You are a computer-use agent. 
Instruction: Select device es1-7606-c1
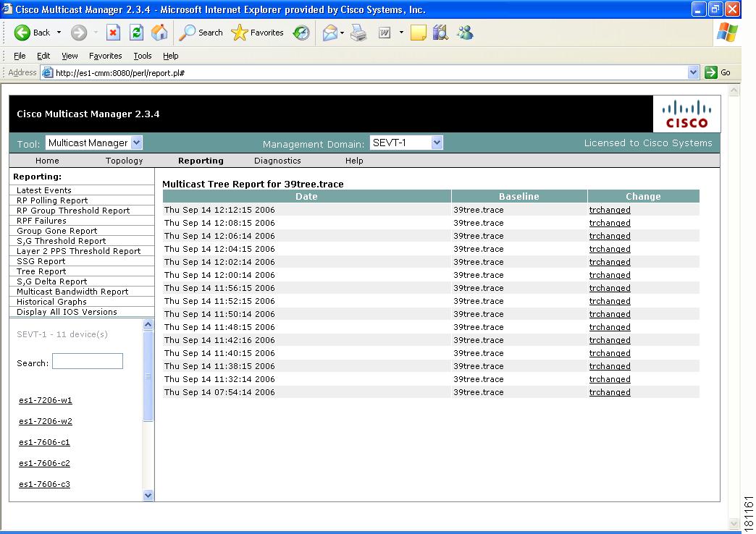[x=44, y=442]
